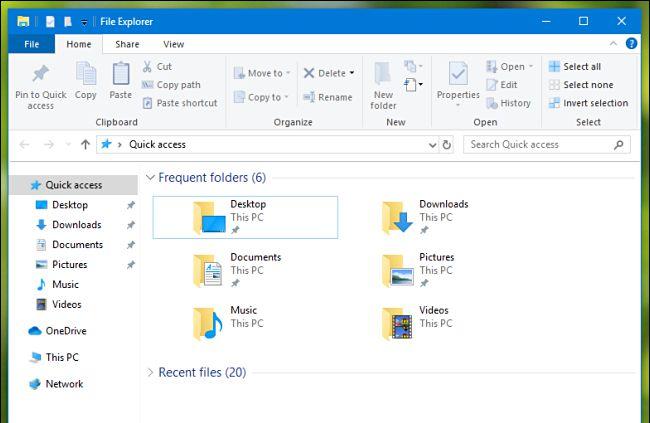
Task: Select the Downloads folder in Frequent folders
Action: tap(425, 217)
